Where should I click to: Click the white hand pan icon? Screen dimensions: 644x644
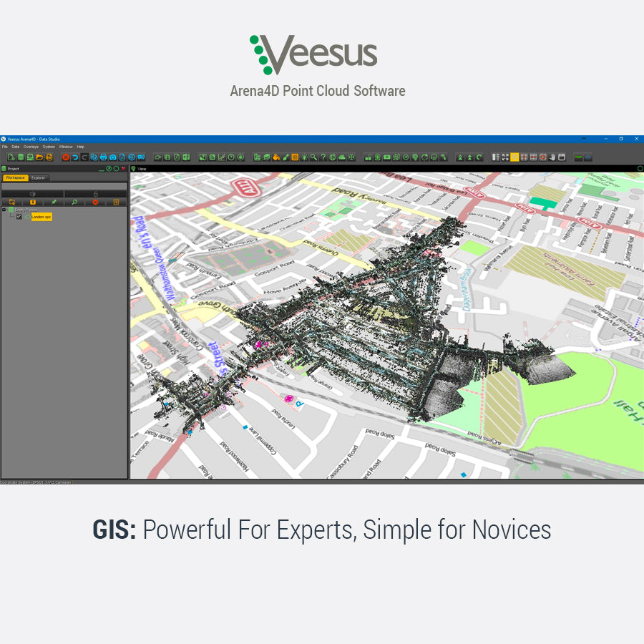coord(552,157)
